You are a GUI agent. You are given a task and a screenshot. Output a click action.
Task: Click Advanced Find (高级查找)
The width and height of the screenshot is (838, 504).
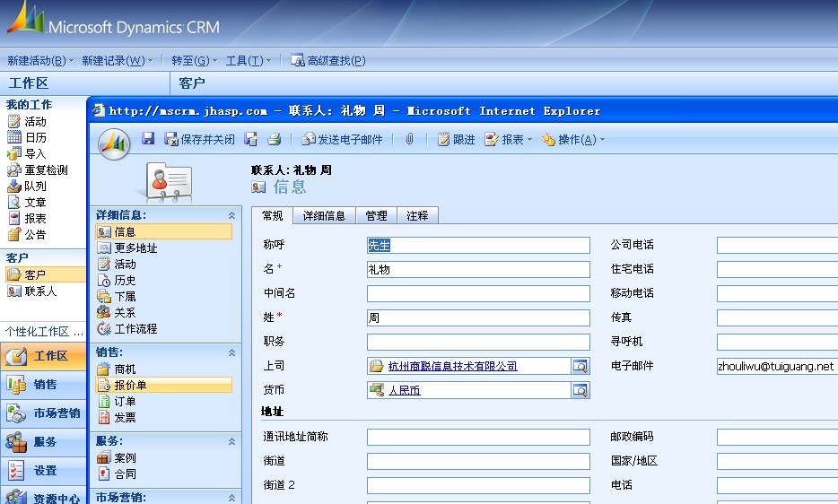328,60
